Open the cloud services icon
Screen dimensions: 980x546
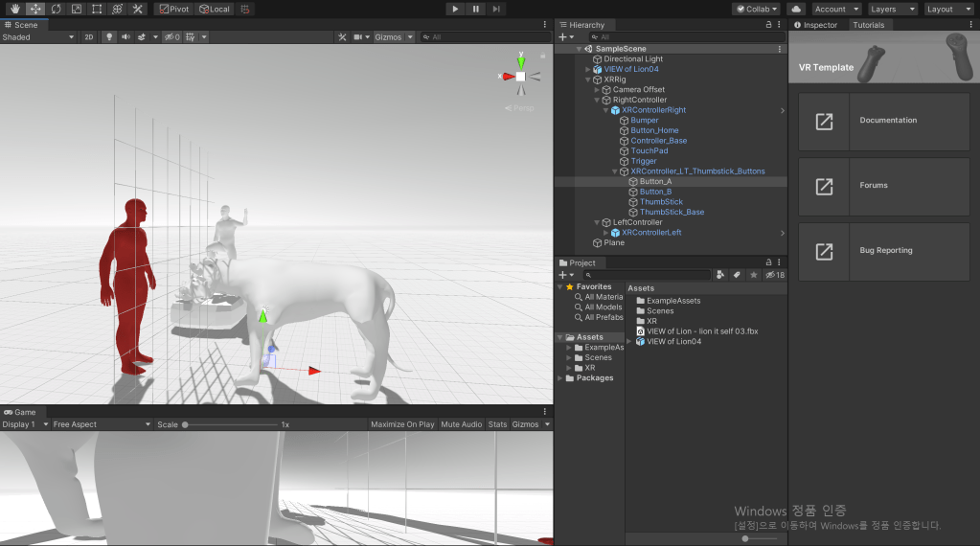pyautogui.click(x=796, y=9)
